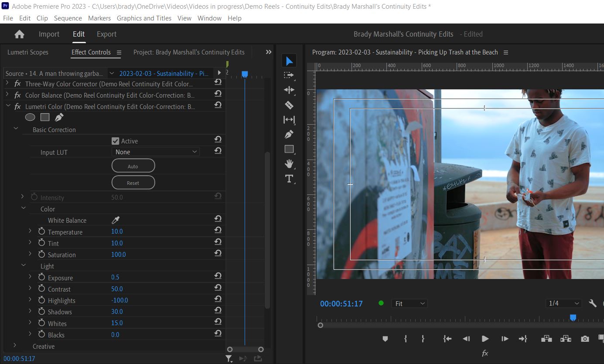Screen dimensions: 604x364
Task: Pick the White Balance eyedropper
Action: point(116,220)
